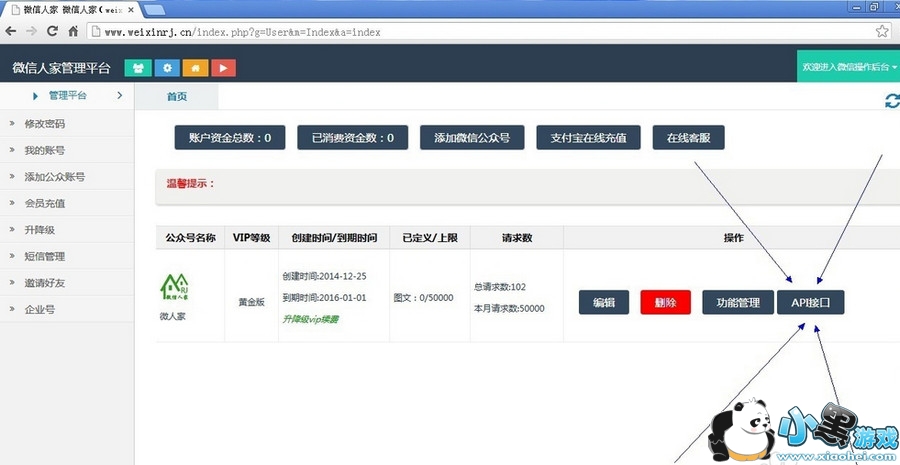Open 我的账号 in sidebar

[x=67, y=150]
